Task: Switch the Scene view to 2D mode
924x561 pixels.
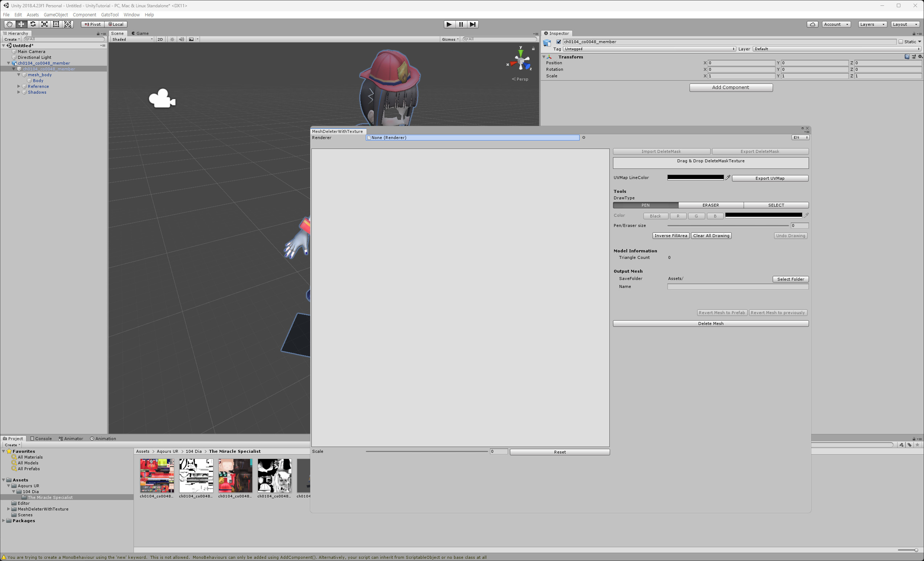Action: (x=160, y=39)
